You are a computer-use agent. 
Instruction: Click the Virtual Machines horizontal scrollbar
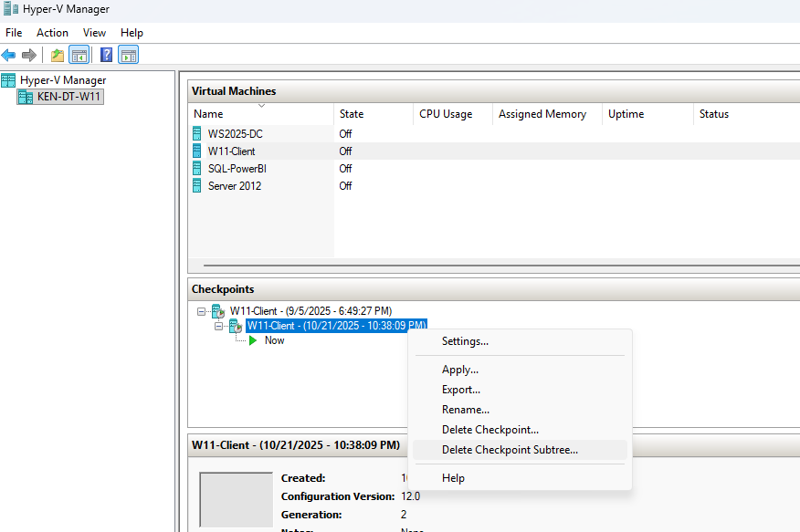[x=501, y=265]
